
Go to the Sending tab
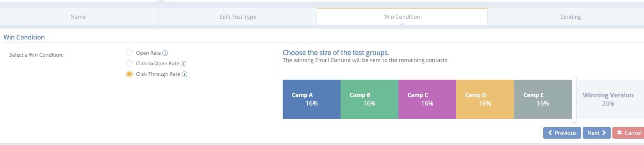(571, 17)
